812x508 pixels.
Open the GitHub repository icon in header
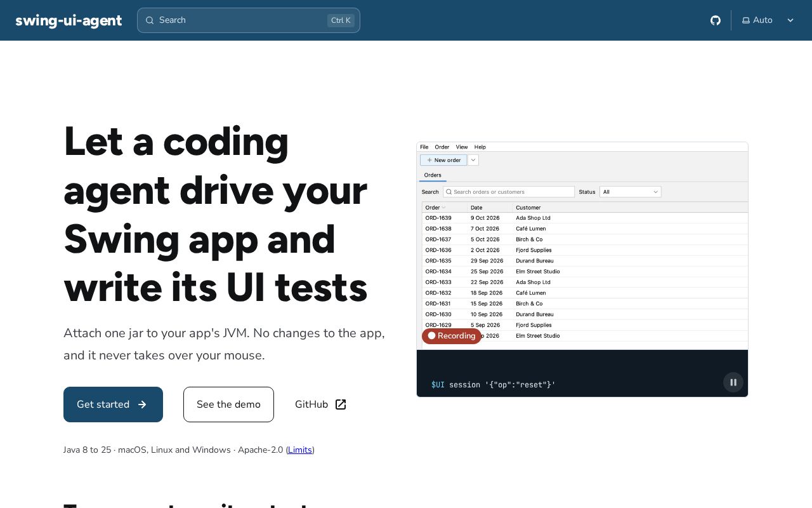pyautogui.click(x=716, y=20)
